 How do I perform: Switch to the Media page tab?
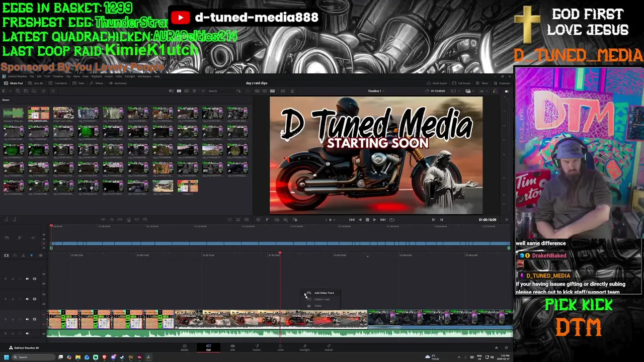(x=184, y=347)
